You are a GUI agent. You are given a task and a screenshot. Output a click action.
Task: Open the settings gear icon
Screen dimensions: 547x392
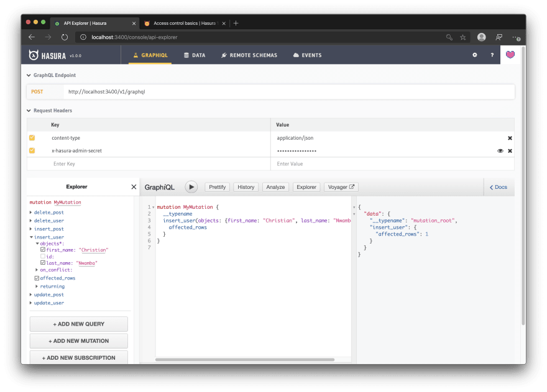point(475,55)
